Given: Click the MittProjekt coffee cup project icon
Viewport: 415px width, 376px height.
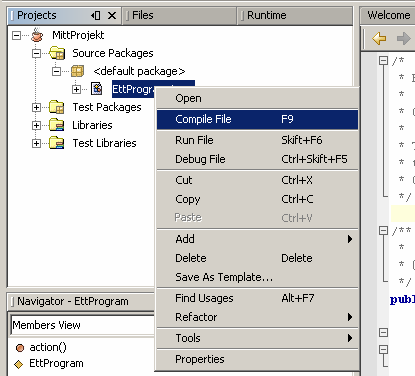Looking at the screenshot, I should 37,35.
